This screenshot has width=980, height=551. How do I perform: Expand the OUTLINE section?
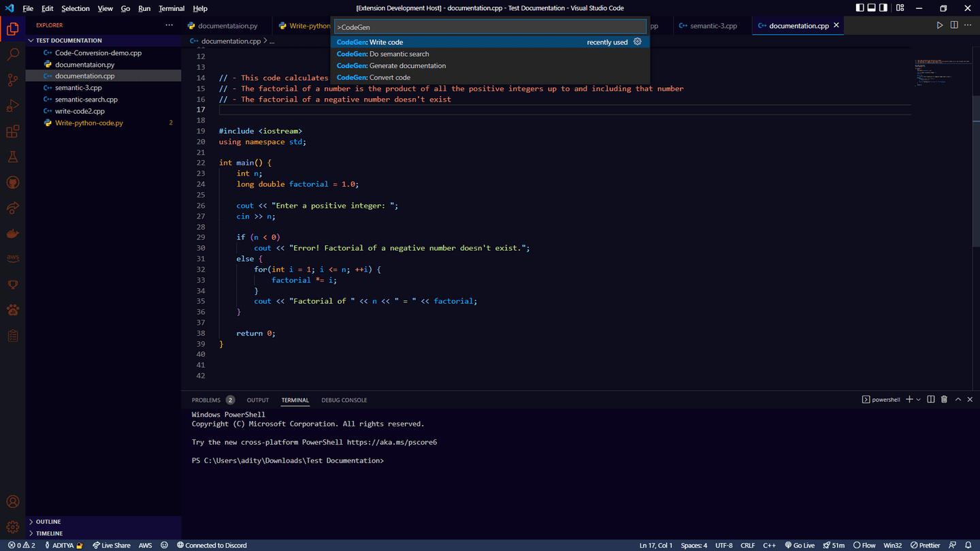click(103, 522)
